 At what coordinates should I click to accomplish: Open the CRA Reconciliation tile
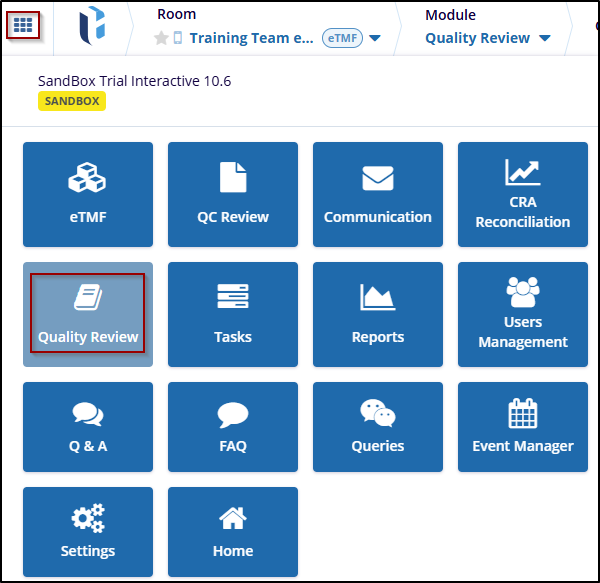(523, 194)
